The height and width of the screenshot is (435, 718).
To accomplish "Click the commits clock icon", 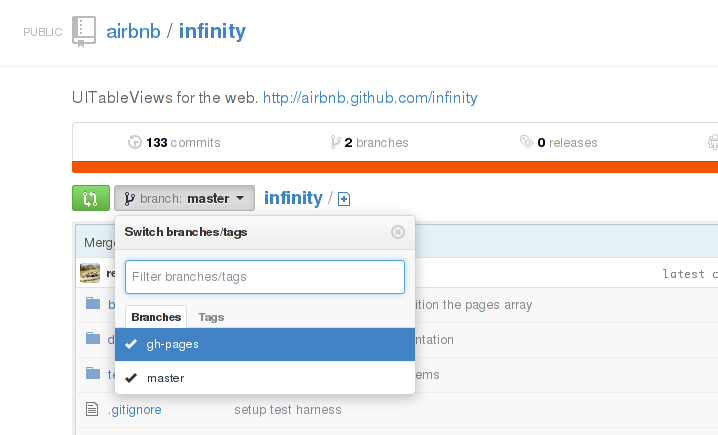I will coord(135,142).
